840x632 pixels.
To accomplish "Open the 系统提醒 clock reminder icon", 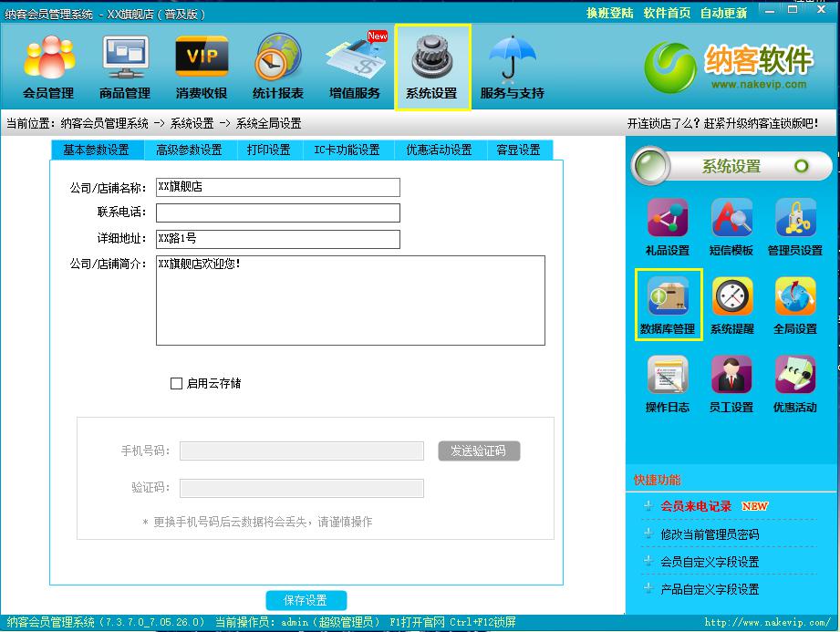I will click(731, 305).
